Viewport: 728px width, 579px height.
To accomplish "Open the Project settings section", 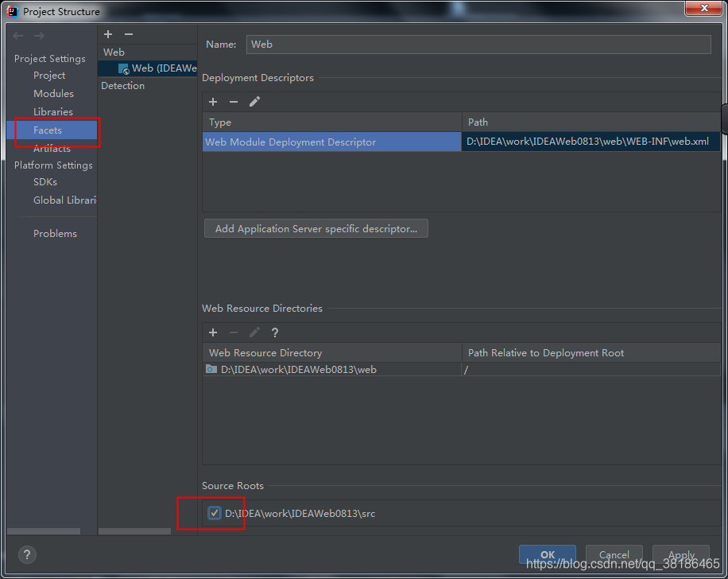I will click(49, 76).
